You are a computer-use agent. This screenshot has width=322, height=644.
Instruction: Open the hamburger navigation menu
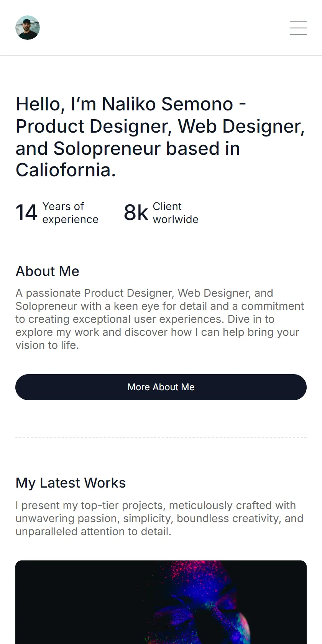(x=298, y=28)
